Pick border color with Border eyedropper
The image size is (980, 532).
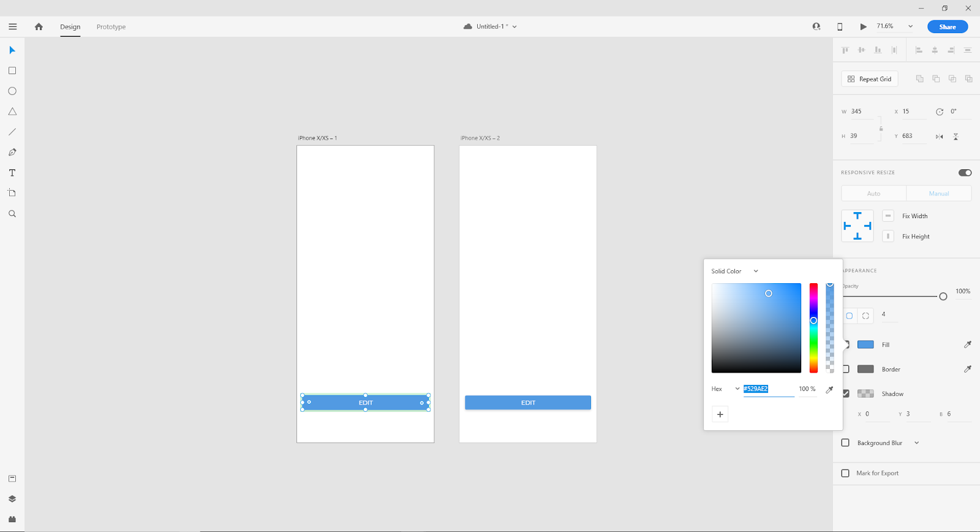(x=968, y=369)
